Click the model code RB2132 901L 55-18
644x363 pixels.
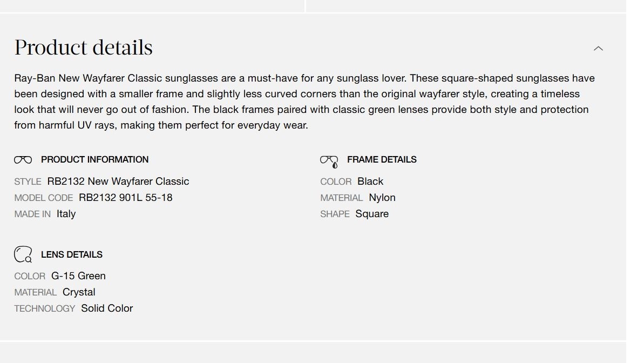pyautogui.click(x=126, y=198)
